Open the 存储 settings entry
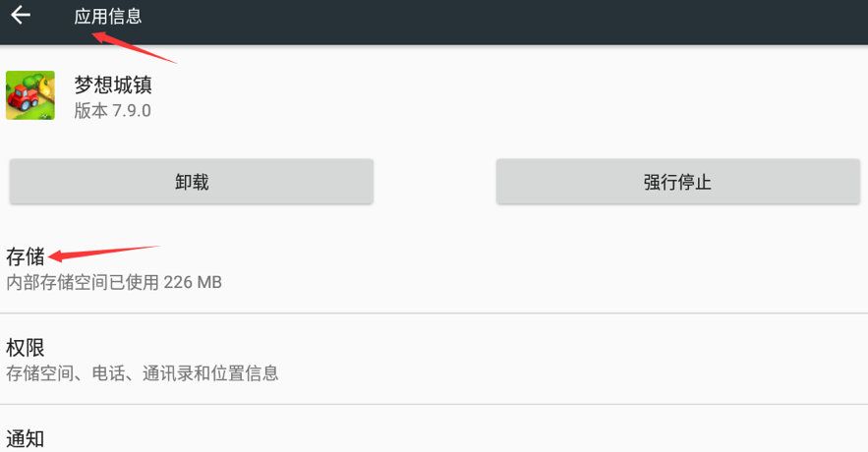This screenshot has width=868, height=452. click(x=26, y=257)
